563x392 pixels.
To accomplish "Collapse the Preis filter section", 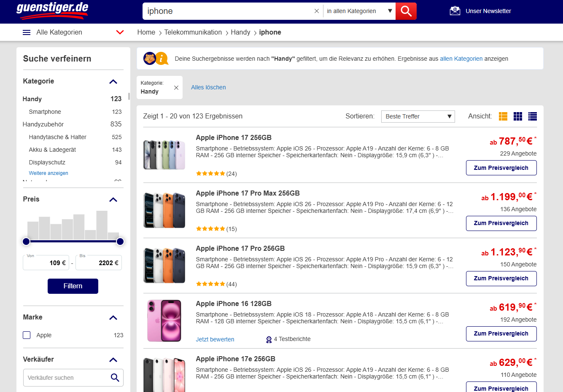I will (113, 199).
